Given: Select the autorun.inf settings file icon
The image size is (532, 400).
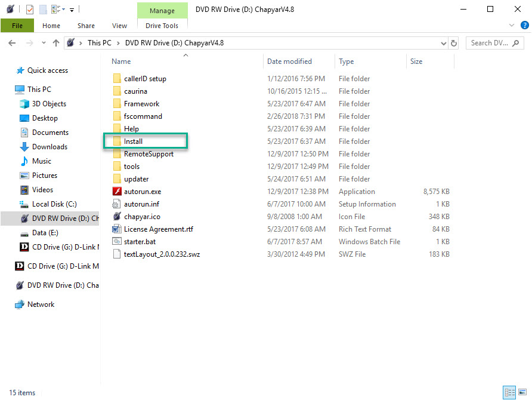Looking at the screenshot, I should pos(116,204).
